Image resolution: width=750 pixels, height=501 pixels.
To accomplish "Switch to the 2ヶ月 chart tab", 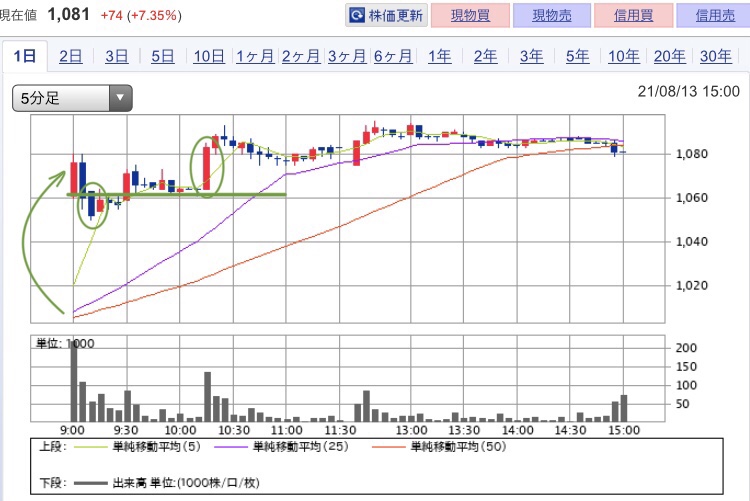I will coord(301,56).
